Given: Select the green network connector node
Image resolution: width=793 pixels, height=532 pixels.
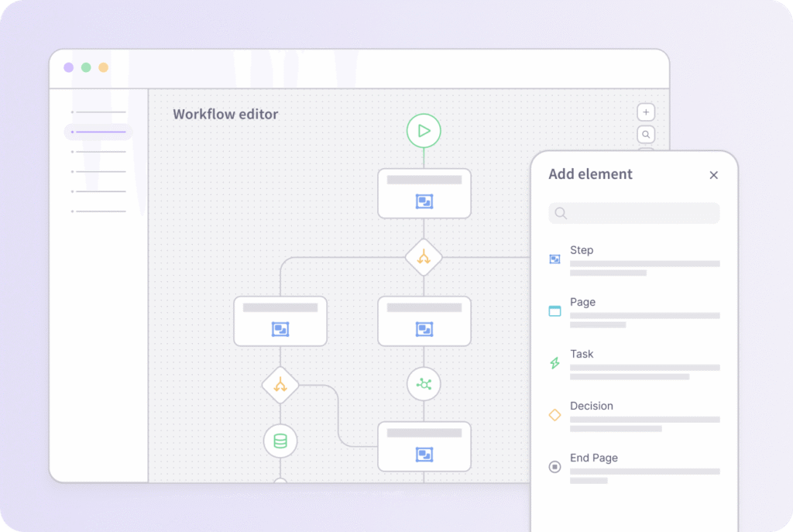Looking at the screenshot, I should tap(424, 384).
